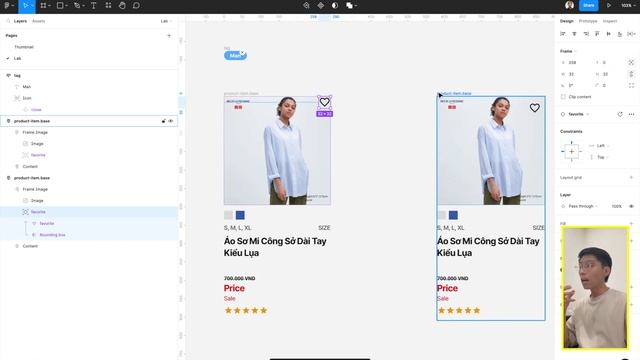Open the user avatar in top bar
The height and width of the screenshot is (360, 640).
(x=569, y=5)
